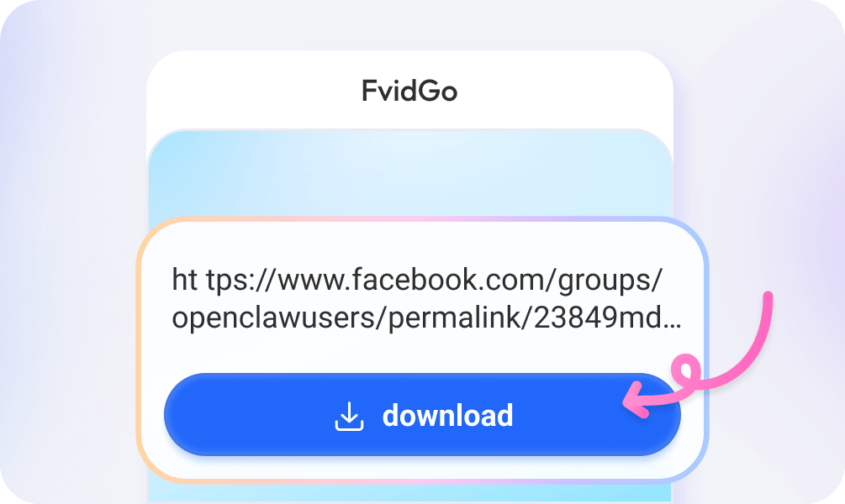Viewport: 845px width, 504px height.
Task: Click the "openclawusers/permalink" URL line
Action: click(351, 318)
